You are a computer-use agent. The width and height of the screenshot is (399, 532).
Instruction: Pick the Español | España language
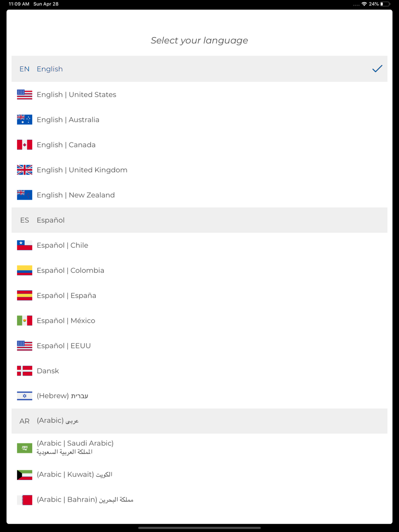199,296
